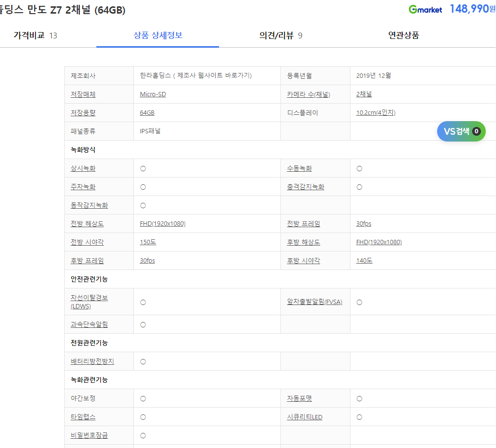Viewport: 496px width, 448px height.
Task: Click the 2019년 12월 registration date
Action: [x=373, y=75]
